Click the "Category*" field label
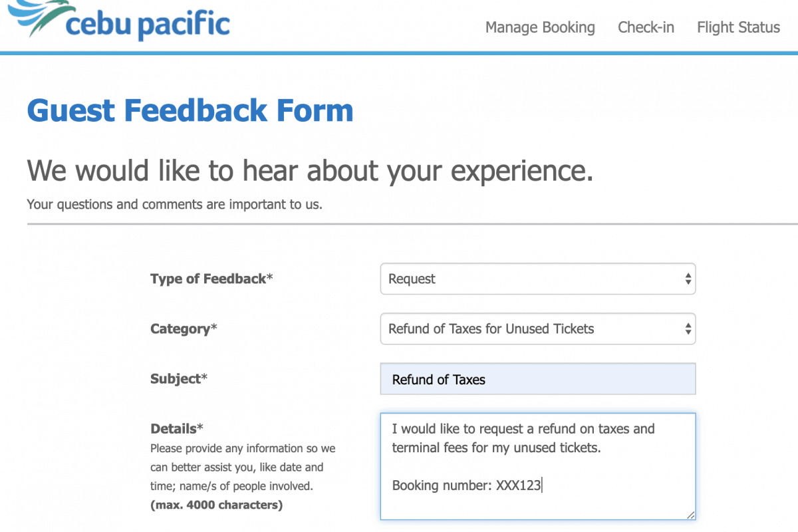Image resolution: width=798 pixels, height=532 pixels. tap(184, 329)
